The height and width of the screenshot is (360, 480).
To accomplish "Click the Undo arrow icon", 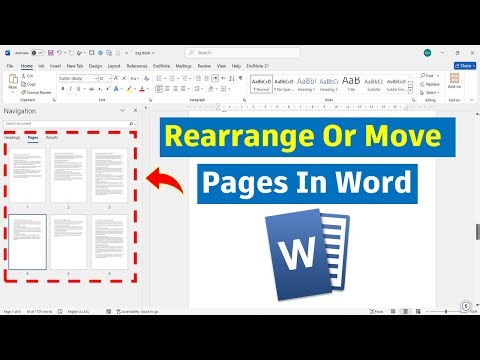I will (59, 53).
